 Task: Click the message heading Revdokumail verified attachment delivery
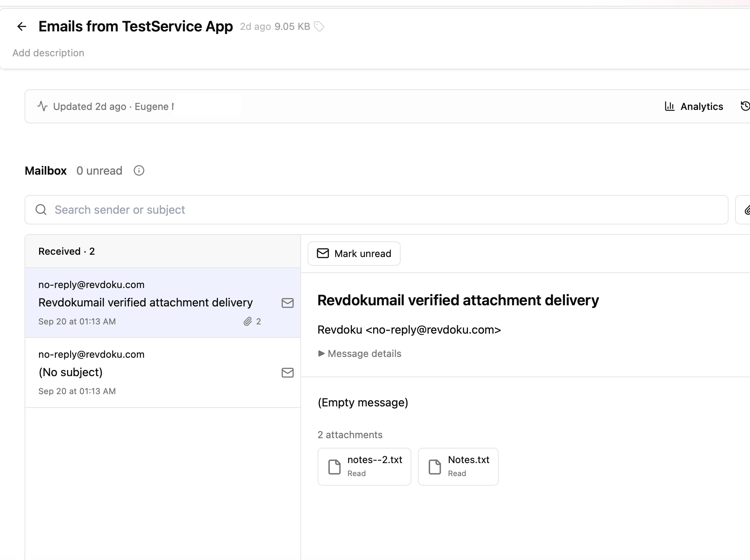coord(458,300)
